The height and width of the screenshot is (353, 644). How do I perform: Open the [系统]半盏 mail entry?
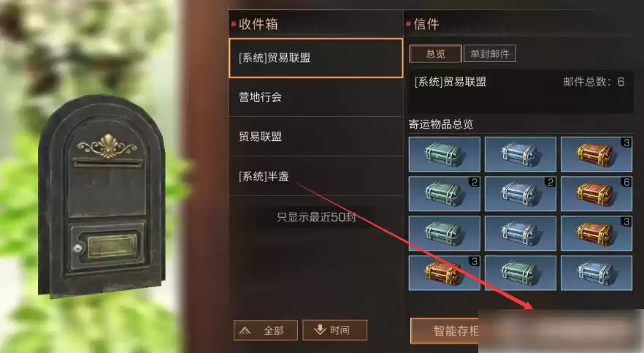315,176
